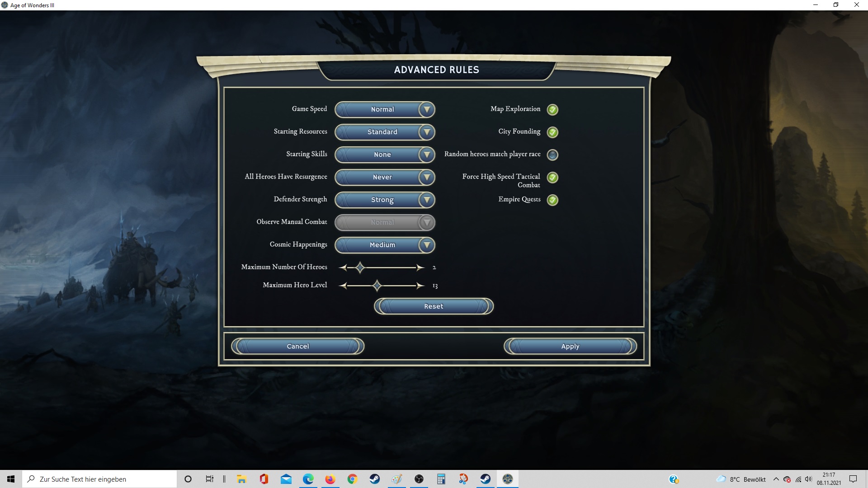This screenshot has width=868, height=488.
Task: Switch to Paint in the taskbar
Action: pyautogui.click(x=396, y=479)
